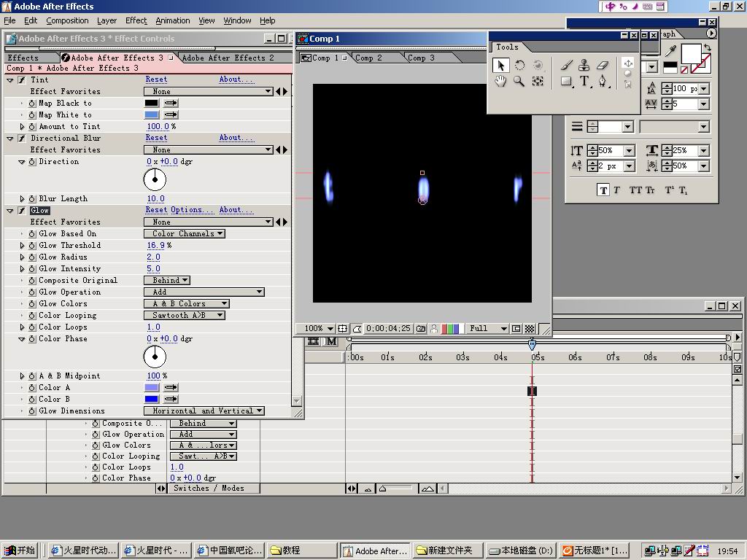Collapse the Glow effect properties

click(10, 211)
